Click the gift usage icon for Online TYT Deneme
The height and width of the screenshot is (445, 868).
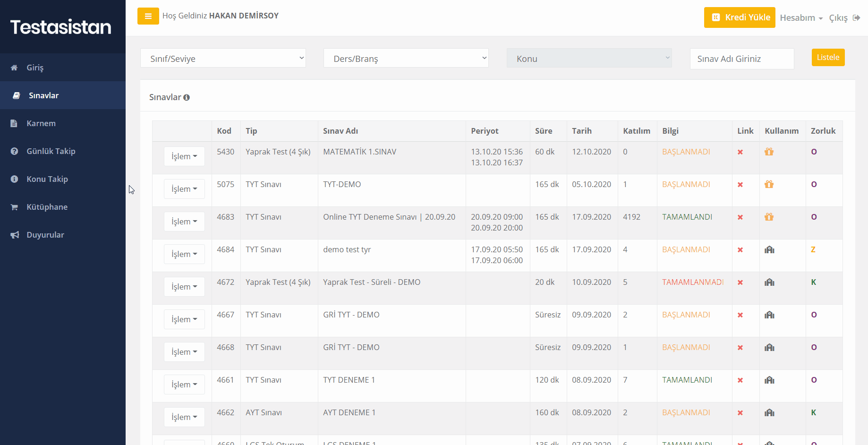(769, 217)
